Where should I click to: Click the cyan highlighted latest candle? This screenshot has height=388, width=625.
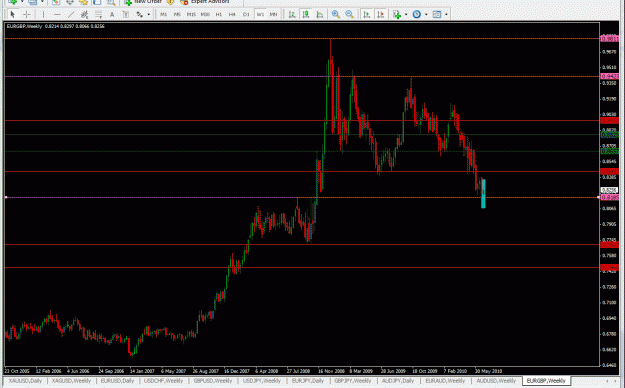[x=483, y=193]
